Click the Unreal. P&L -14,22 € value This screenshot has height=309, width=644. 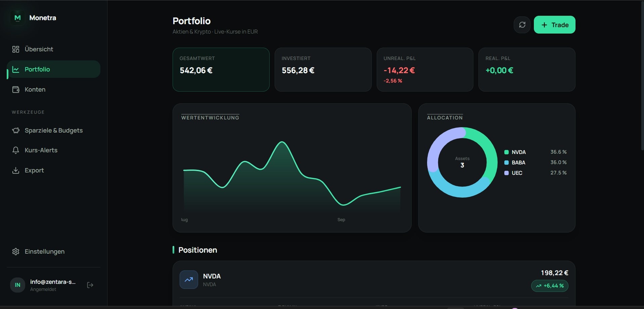pyautogui.click(x=399, y=70)
